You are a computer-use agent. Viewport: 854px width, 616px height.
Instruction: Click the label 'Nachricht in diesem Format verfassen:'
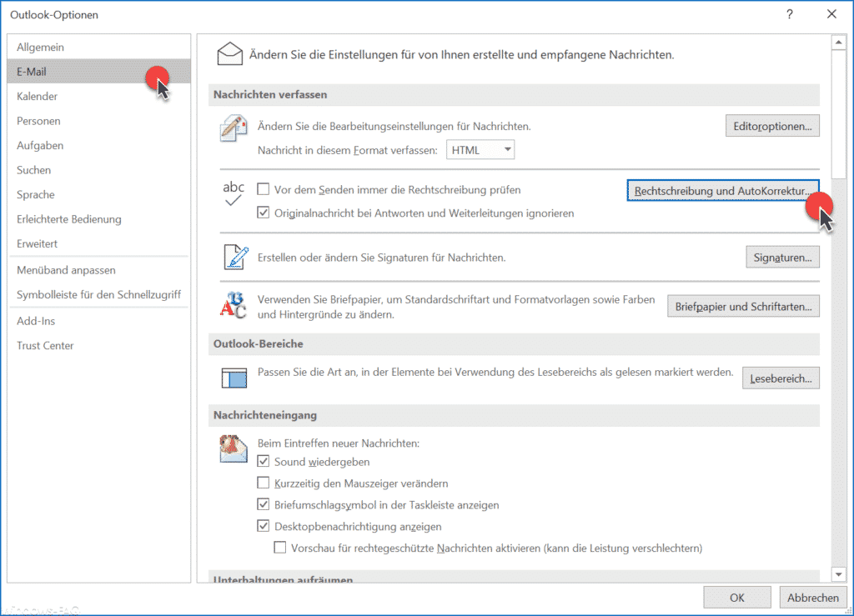pos(348,150)
